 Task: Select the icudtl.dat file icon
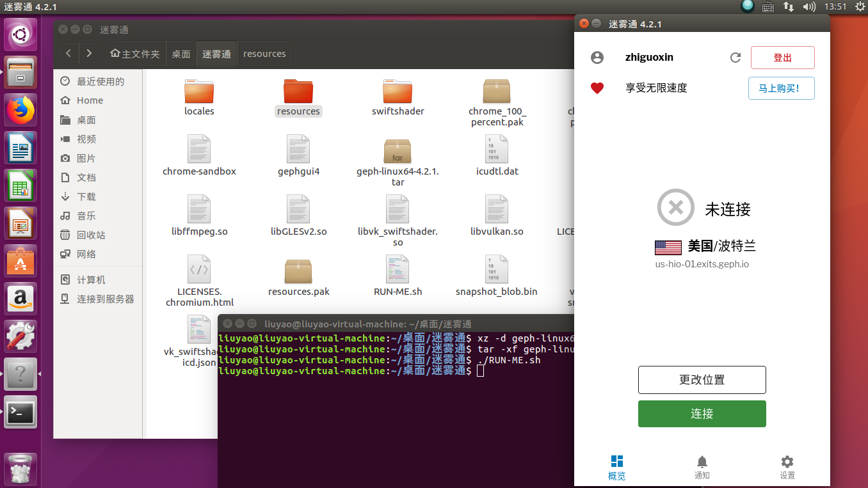(x=497, y=149)
